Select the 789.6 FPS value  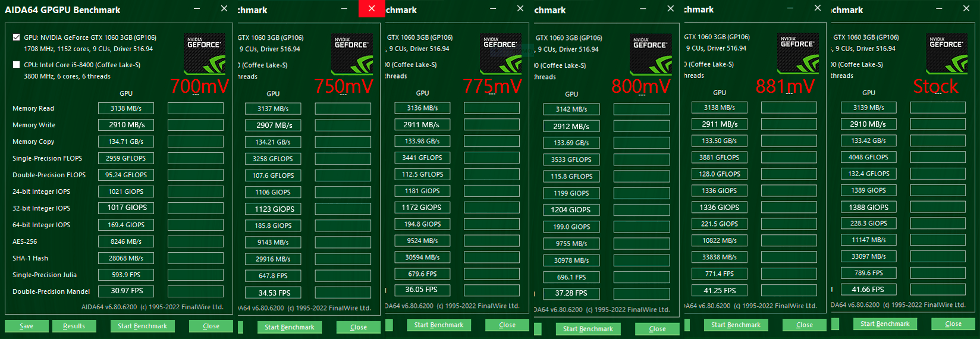(x=868, y=273)
